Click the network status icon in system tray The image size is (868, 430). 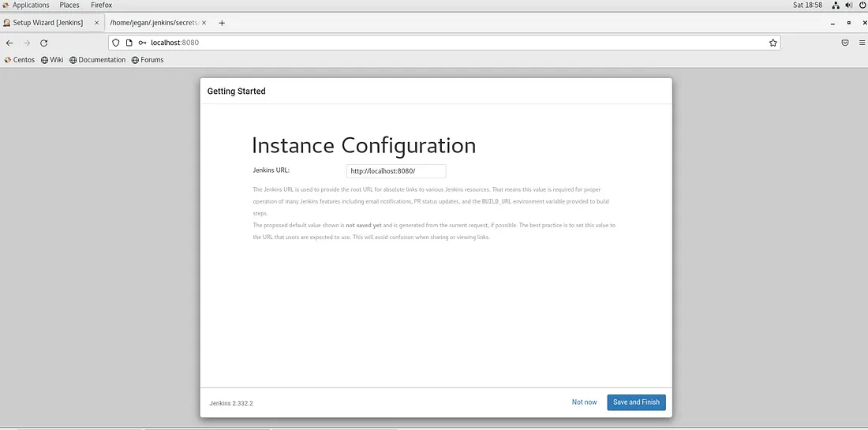coord(836,5)
